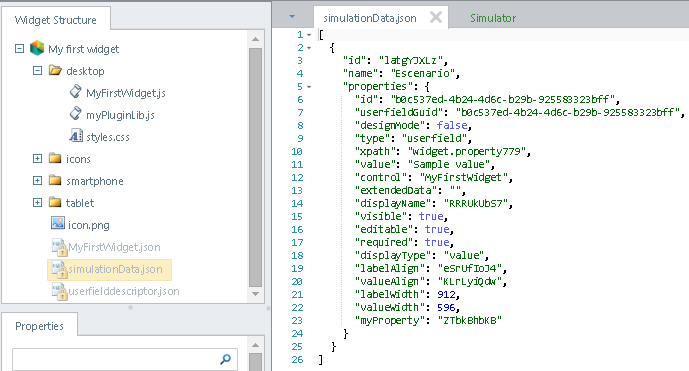Select the desktop folder label

pyautogui.click(x=85, y=71)
